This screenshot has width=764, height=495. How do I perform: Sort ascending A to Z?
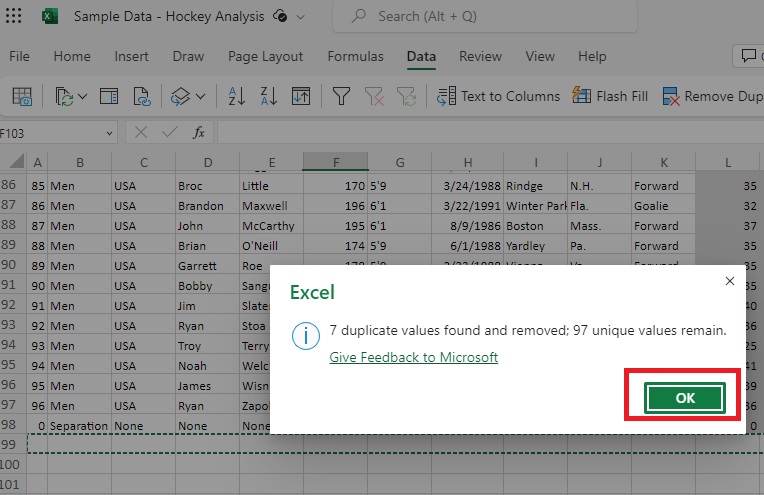tap(237, 96)
